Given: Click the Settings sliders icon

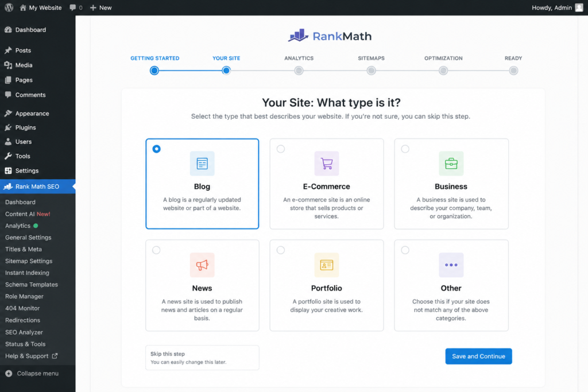Looking at the screenshot, I should point(8,170).
